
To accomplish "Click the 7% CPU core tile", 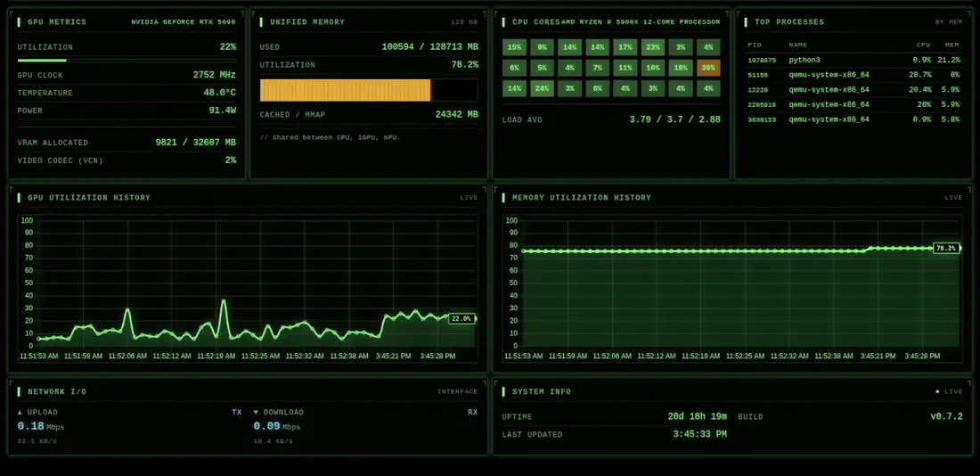I will 598,68.
